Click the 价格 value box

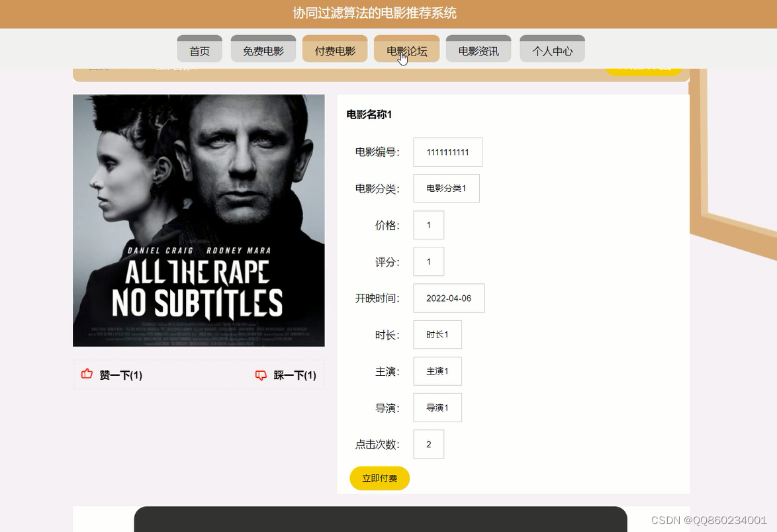pyautogui.click(x=429, y=225)
